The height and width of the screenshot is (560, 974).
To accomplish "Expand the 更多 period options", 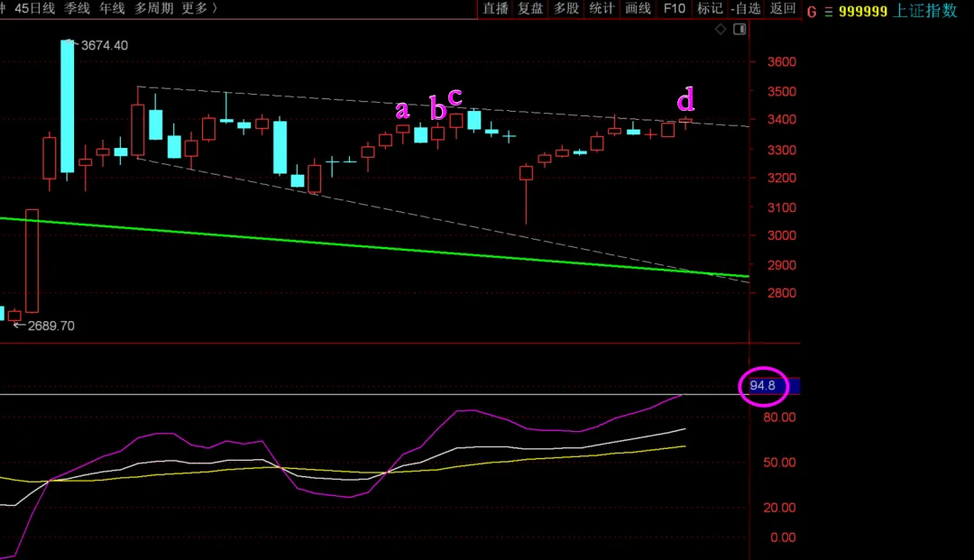I will 199,9.
